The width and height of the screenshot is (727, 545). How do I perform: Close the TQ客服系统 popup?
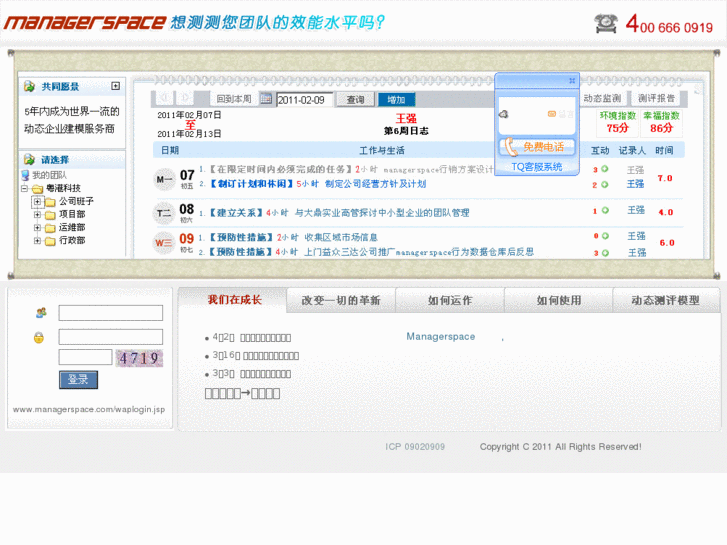[572, 81]
